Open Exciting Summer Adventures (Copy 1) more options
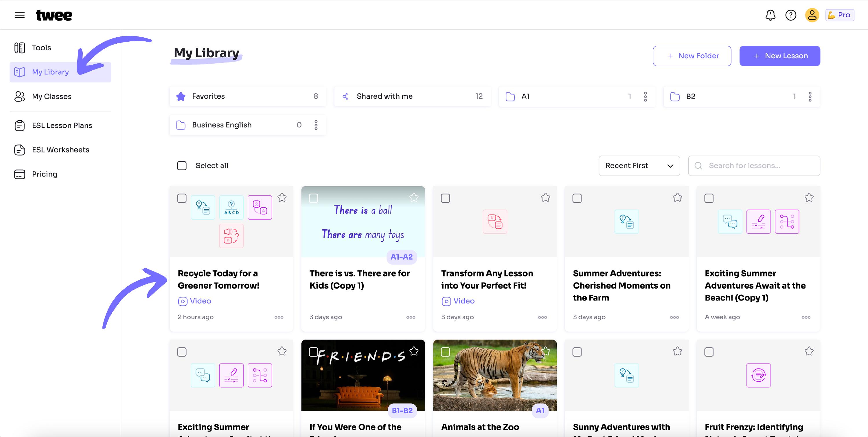The width and height of the screenshot is (868, 437). click(806, 317)
